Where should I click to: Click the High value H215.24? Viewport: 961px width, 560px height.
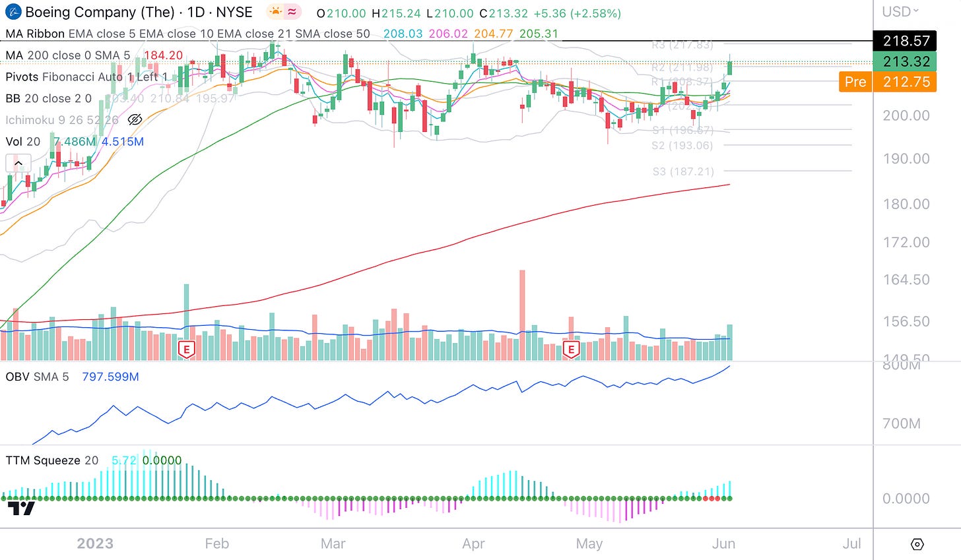click(x=397, y=13)
